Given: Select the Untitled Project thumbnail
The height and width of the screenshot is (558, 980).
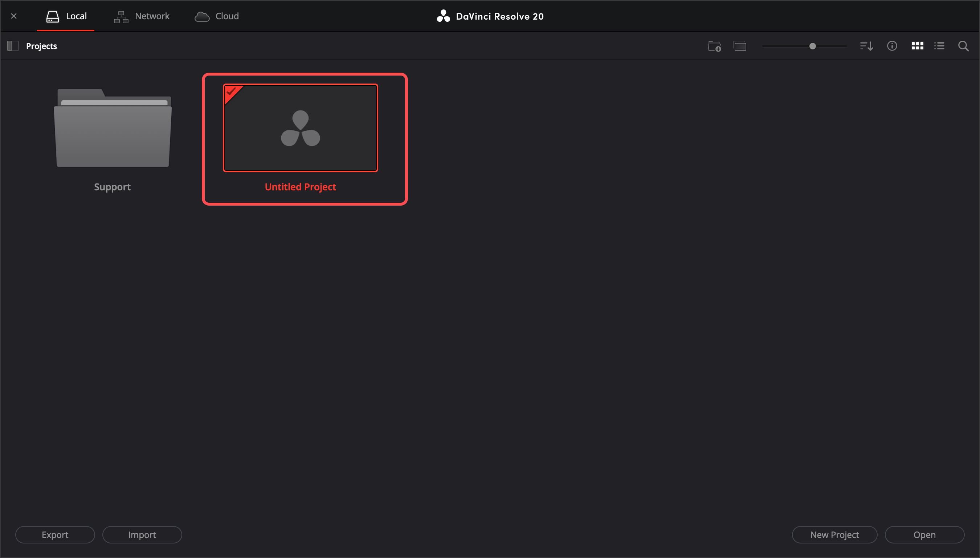Looking at the screenshot, I should [x=301, y=128].
